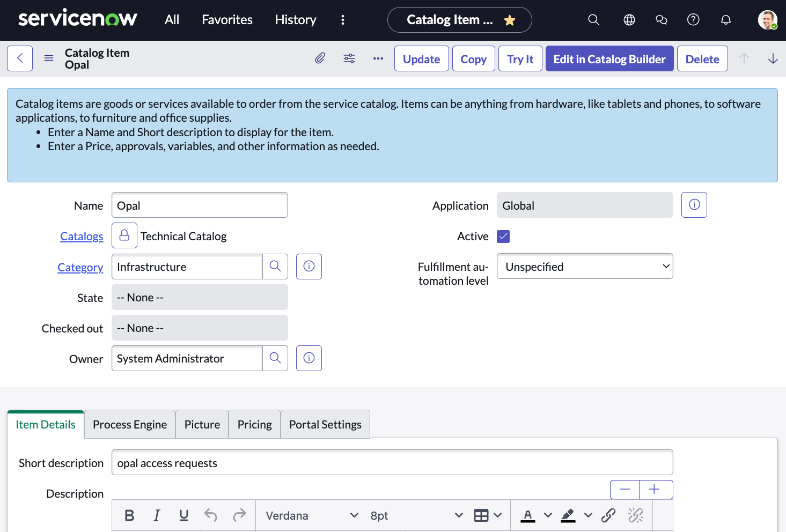Insert a link in Description editor

click(x=608, y=515)
